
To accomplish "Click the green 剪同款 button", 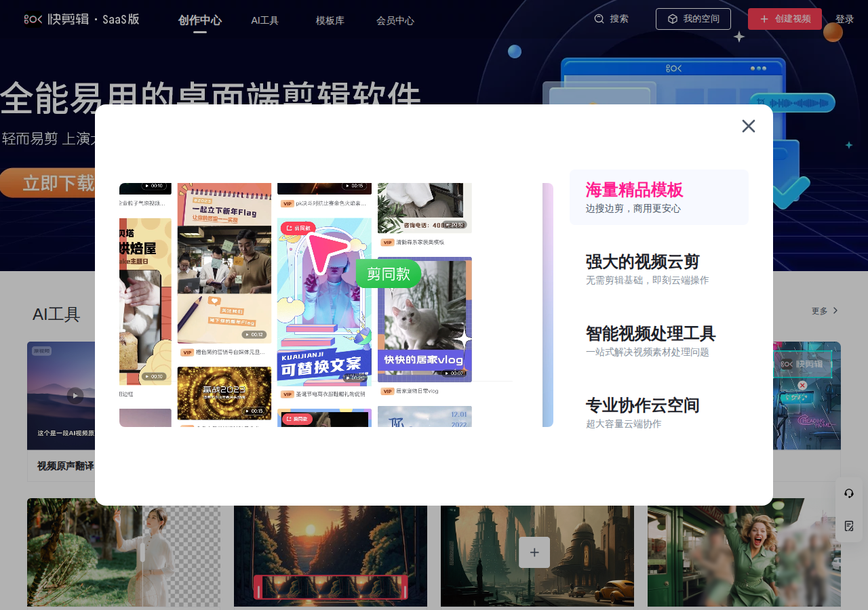I will point(389,274).
